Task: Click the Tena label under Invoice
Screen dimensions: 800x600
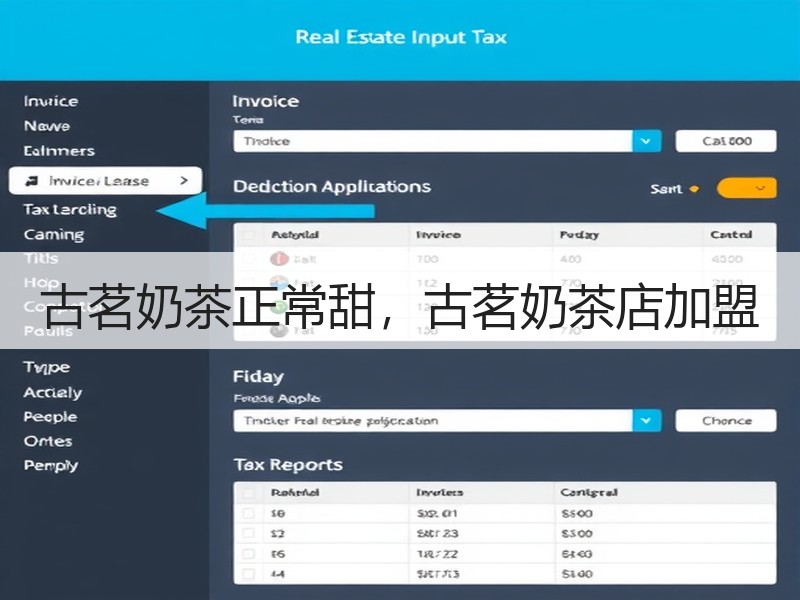Action: click(x=248, y=119)
